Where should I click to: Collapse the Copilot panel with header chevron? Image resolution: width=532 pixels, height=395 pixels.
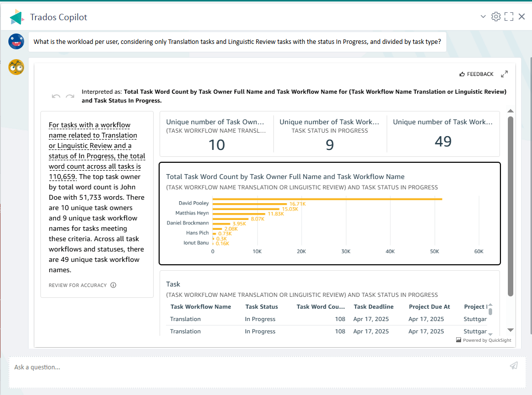483,17
